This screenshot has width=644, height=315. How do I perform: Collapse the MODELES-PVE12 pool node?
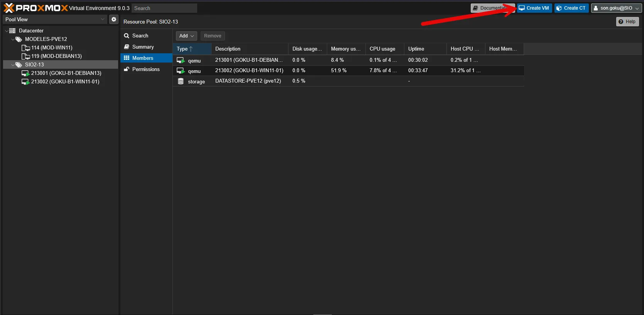pyautogui.click(x=13, y=39)
